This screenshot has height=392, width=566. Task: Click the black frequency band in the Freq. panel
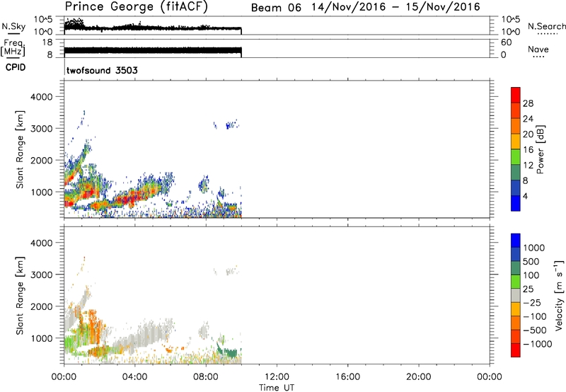[x=153, y=50]
